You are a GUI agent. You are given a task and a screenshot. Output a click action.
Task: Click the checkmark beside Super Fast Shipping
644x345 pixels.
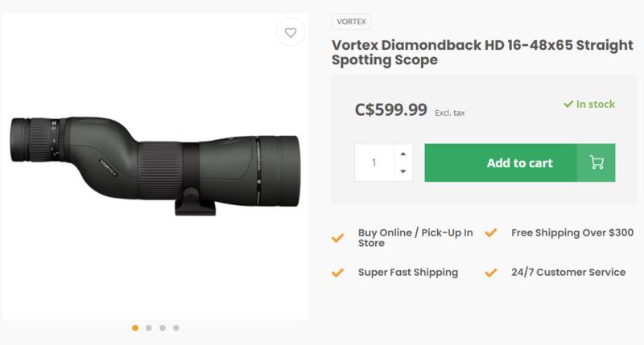pyautogui.click(x=338, y=273)
